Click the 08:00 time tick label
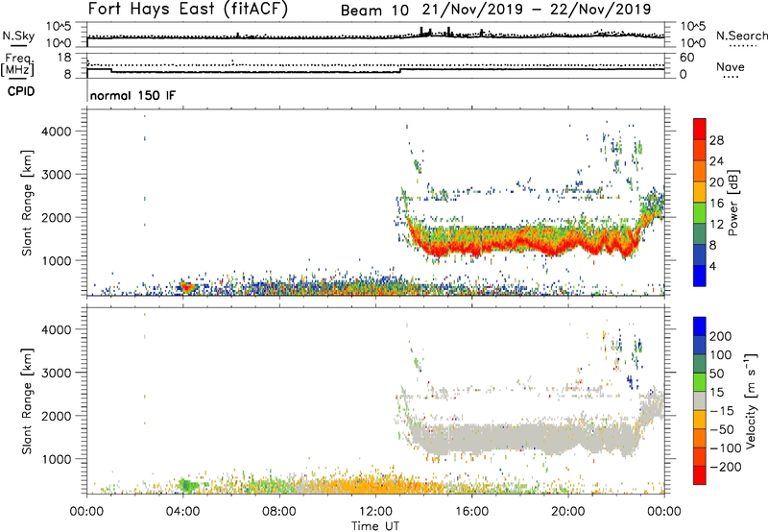Image resolution: width=768 pixels, height=532 pixels. (278, 512)
